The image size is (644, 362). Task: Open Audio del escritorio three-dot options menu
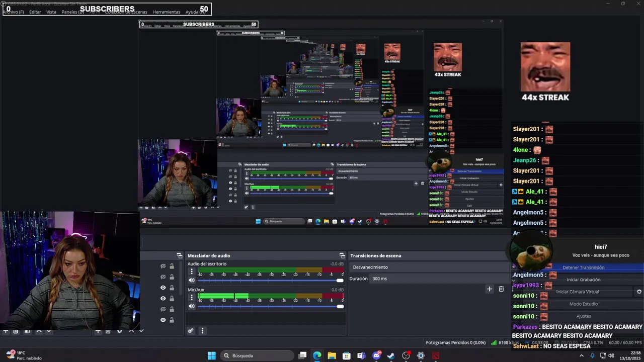[192, 271]
